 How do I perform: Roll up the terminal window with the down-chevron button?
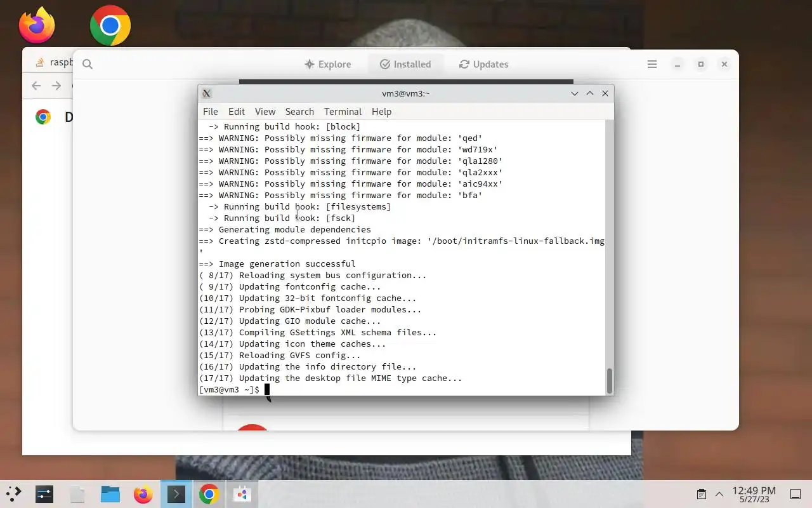pyautogui.click(x=575, y=93)
